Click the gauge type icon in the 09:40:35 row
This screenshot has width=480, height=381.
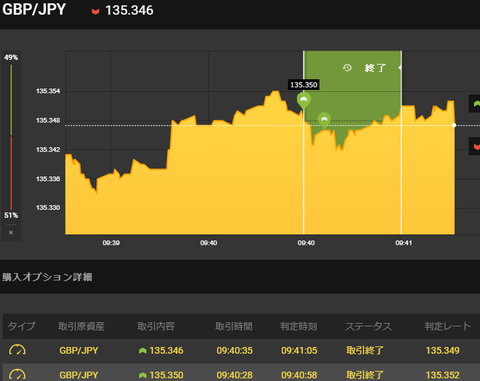pos(17,350)
